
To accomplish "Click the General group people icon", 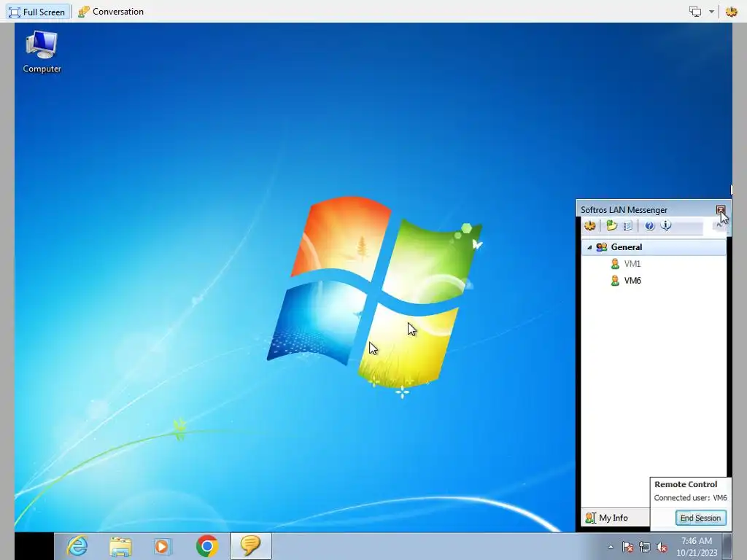I will pos(601,247).
